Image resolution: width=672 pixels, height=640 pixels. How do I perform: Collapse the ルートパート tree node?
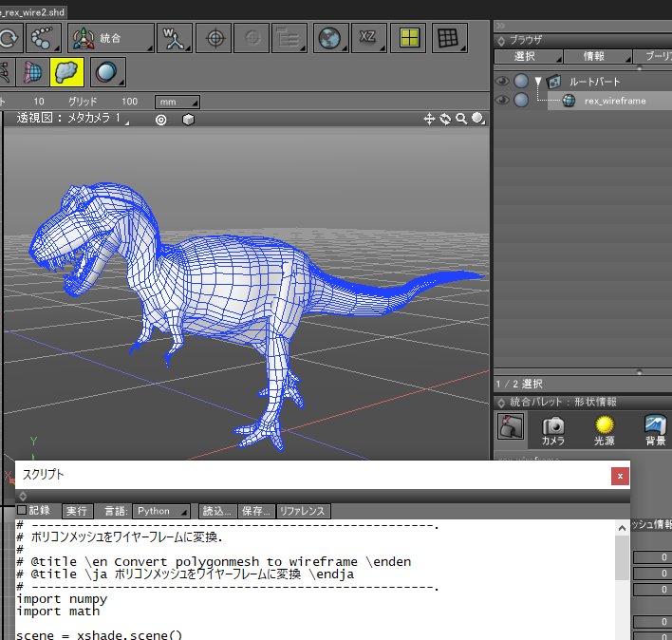point(537,82)
